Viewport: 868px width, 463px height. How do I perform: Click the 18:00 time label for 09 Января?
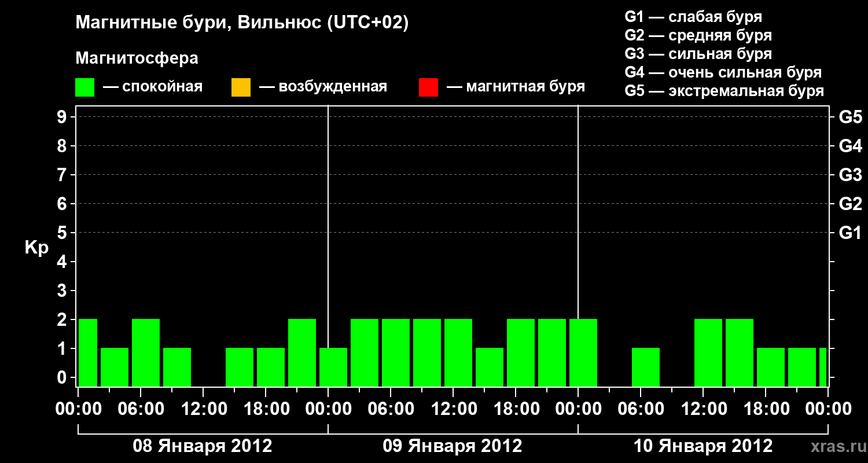pyautogui.click(x=516, y=409)
